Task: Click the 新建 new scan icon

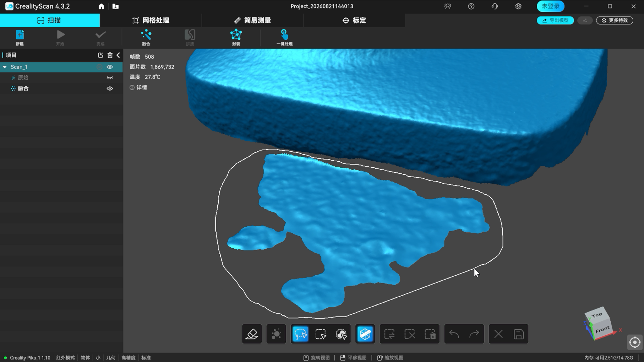Action: coord(20,38)
